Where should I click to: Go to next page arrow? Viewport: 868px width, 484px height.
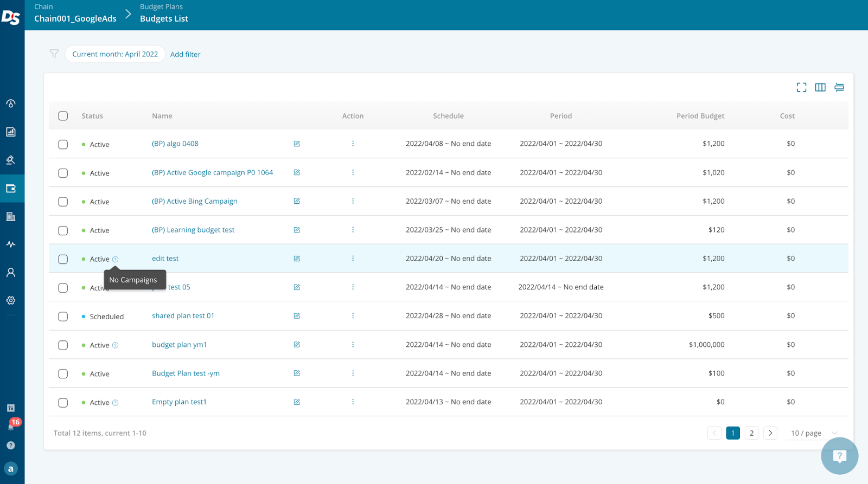[770, 433]
